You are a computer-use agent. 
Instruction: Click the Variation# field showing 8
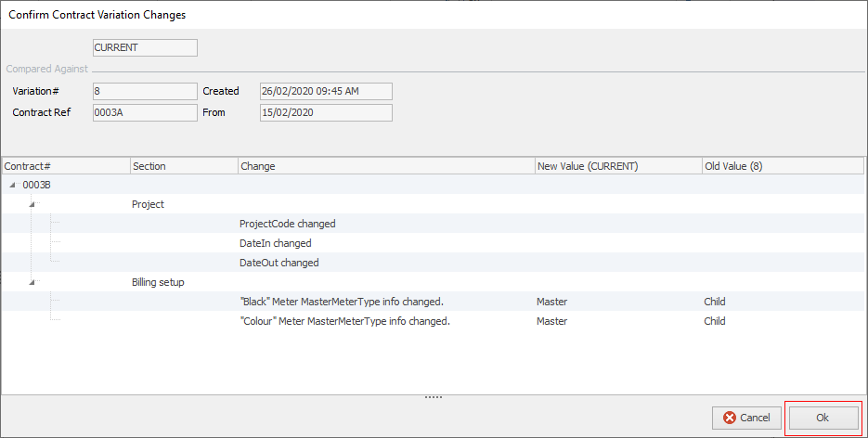(145, 91)
